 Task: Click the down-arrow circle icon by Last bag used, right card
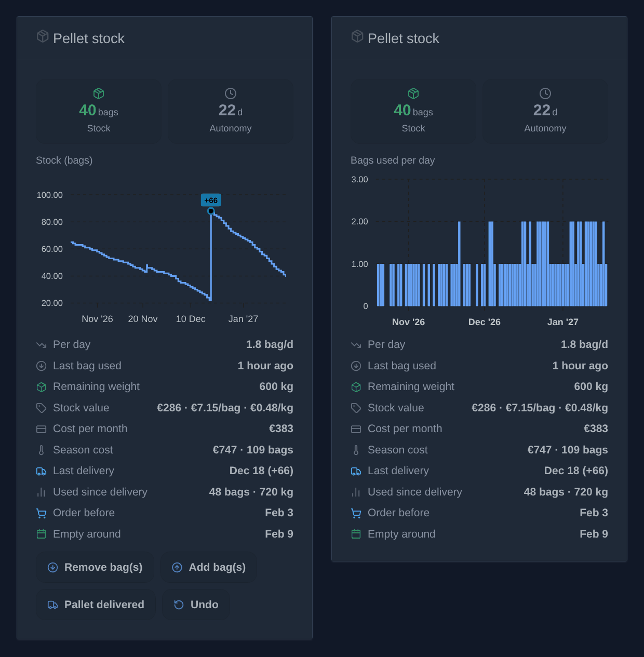pyautogui.click(x=356, y=366)
